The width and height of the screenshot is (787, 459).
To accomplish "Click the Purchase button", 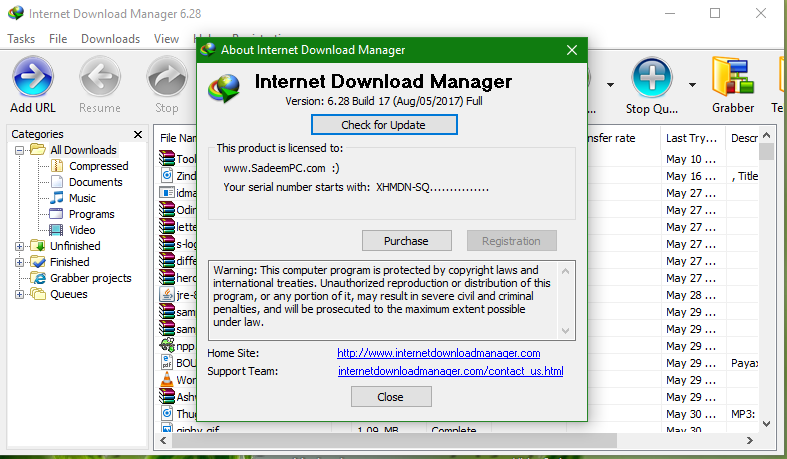I will coord(407,241).
